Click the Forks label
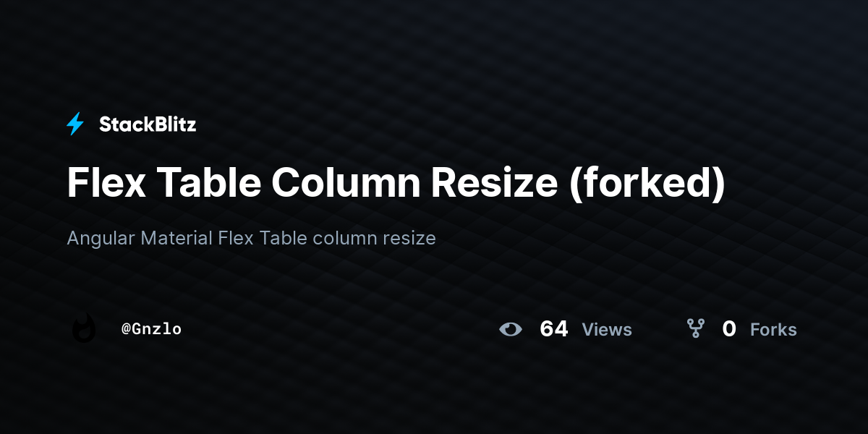The height and width of the screenshot is (434, 868). point(773,330)
